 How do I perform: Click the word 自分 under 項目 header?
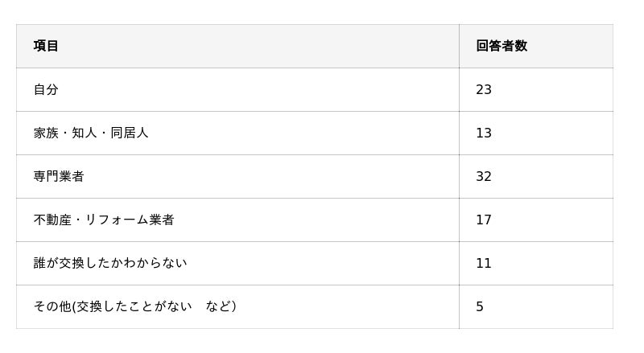pos(46,89)
